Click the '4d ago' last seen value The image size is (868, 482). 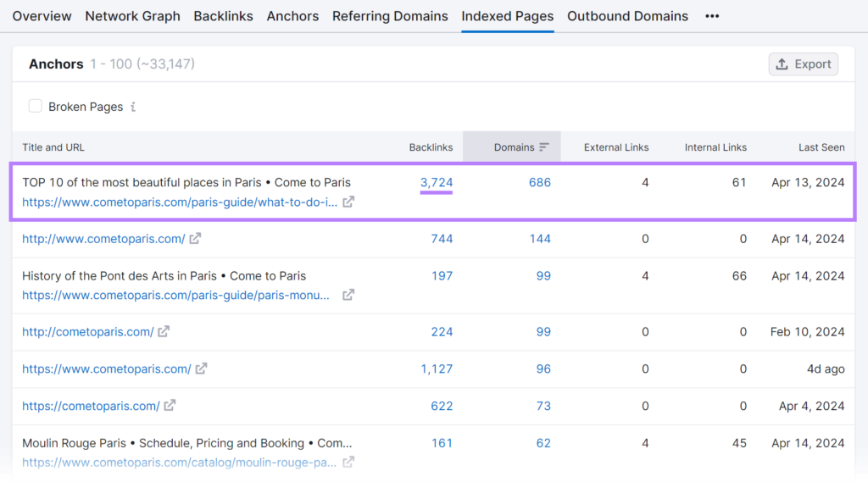(826, 368)
